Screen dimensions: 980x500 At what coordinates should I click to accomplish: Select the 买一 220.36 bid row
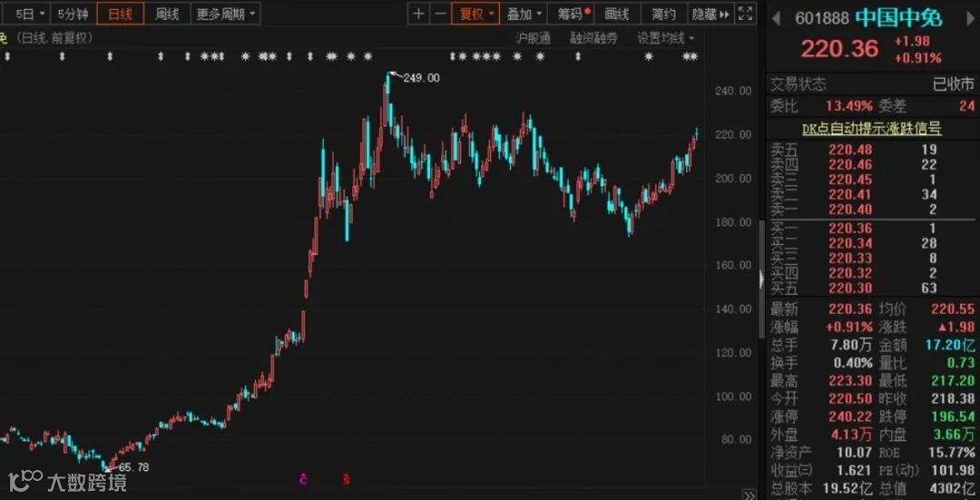point(872,228)
